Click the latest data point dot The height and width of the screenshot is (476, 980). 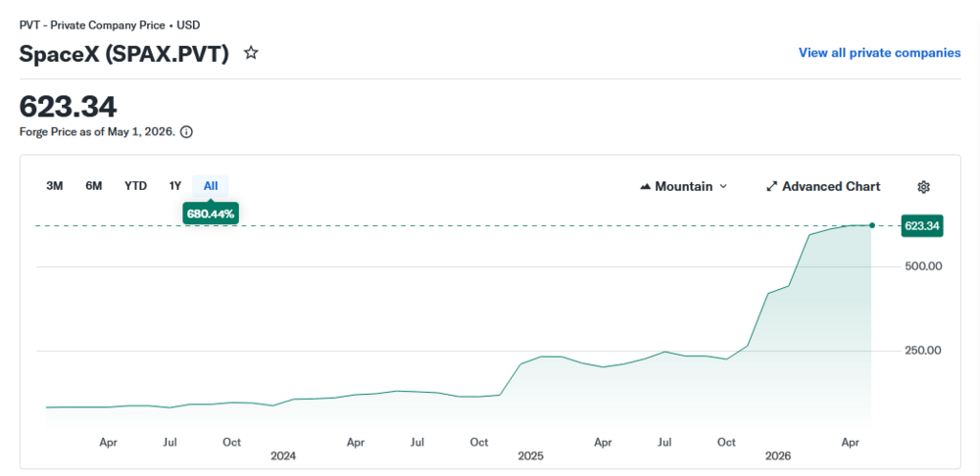(x=872, y=225)
